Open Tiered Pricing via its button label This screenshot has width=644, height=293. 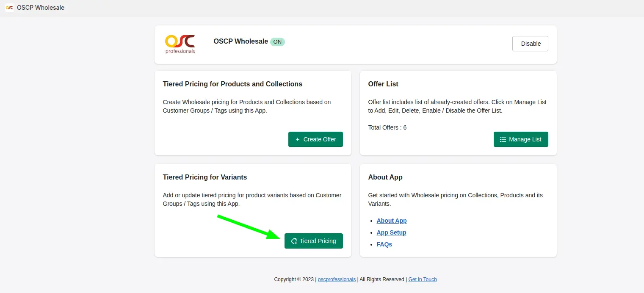pyautogui.click(x=318, y=241)
